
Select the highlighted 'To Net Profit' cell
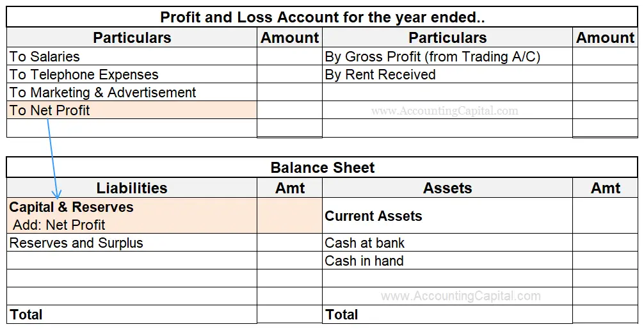click(50, 111)
